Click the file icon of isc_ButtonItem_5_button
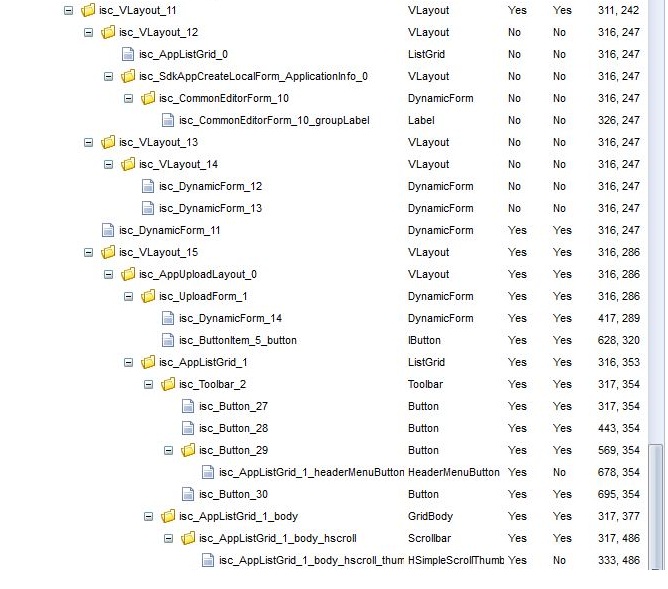The width and height of the screenshot is (668, 589). [168, 340]
